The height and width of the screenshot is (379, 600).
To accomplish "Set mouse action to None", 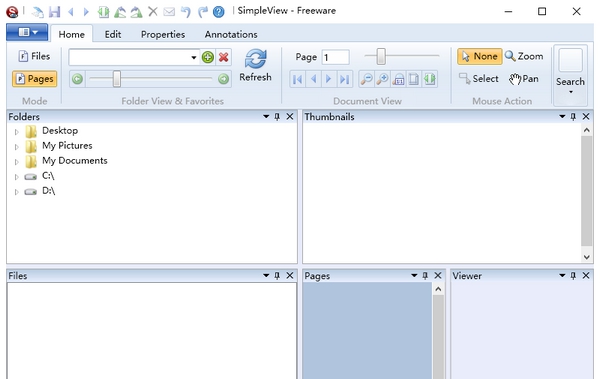I will pos(479,56).
